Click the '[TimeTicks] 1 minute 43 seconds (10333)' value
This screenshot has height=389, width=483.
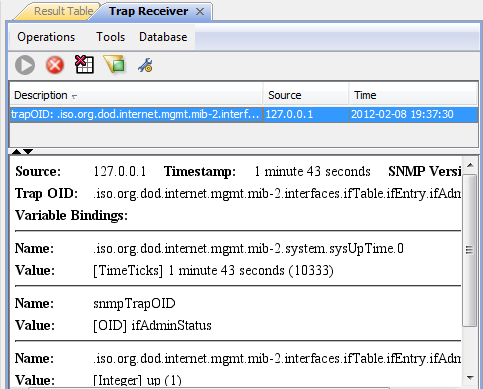213,271
